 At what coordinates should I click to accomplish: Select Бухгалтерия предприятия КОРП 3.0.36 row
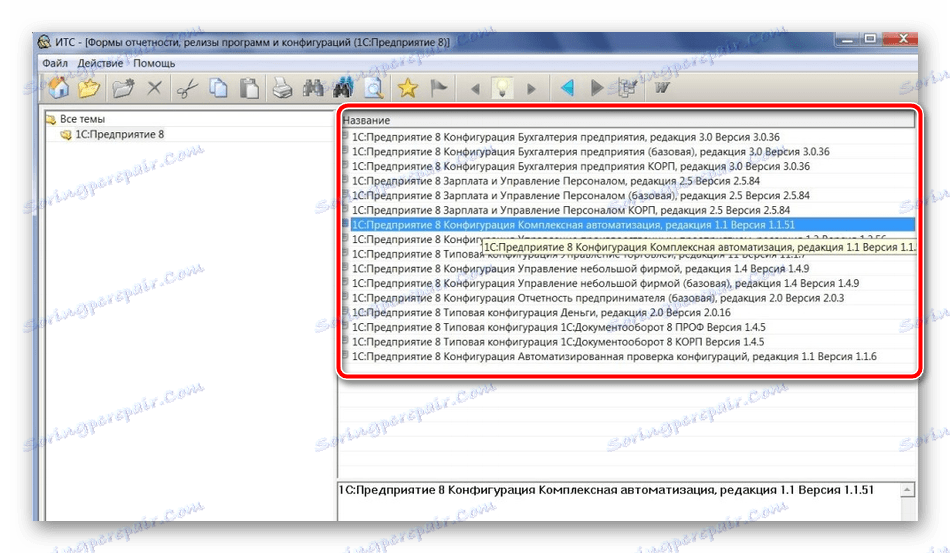point(628,166)
